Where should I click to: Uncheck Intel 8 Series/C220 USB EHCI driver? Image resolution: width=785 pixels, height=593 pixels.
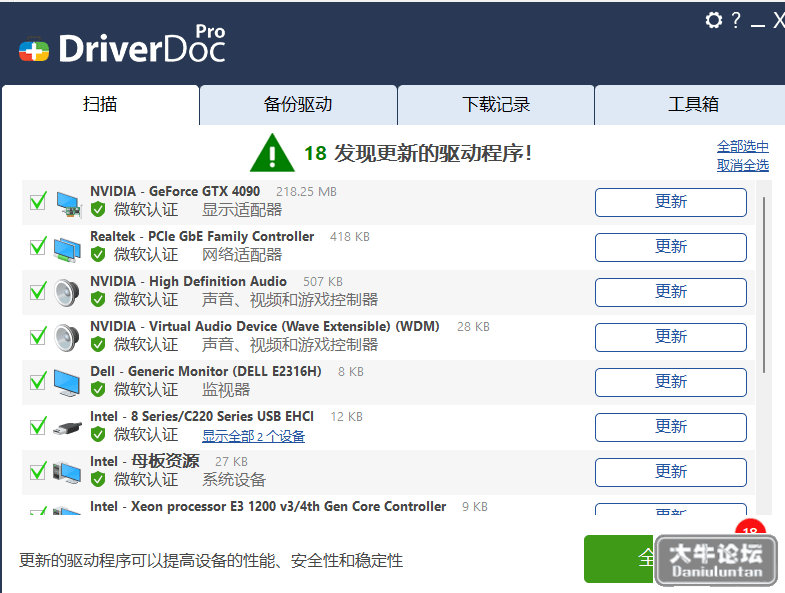point(38,426)
